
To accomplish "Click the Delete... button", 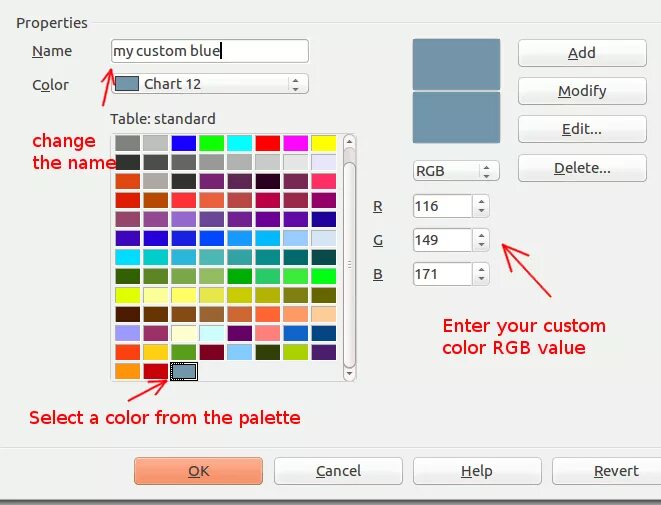I will point(582,168).
